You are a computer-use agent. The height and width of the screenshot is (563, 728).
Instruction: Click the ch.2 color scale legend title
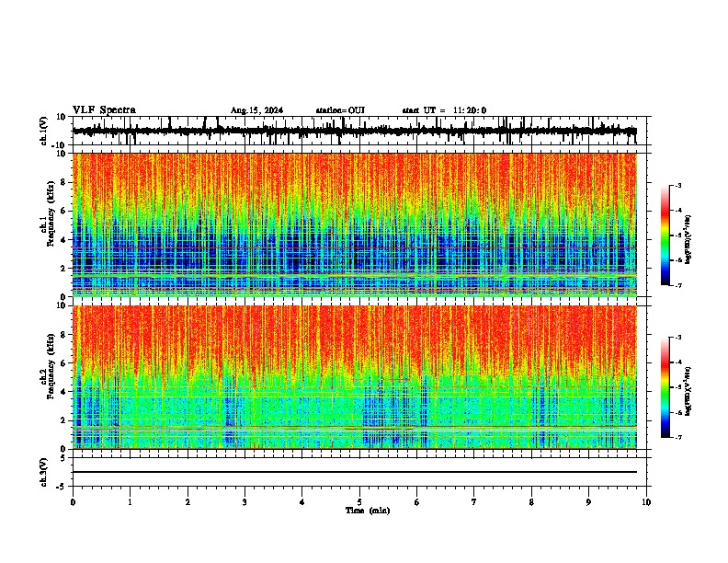tap(688, 391)
